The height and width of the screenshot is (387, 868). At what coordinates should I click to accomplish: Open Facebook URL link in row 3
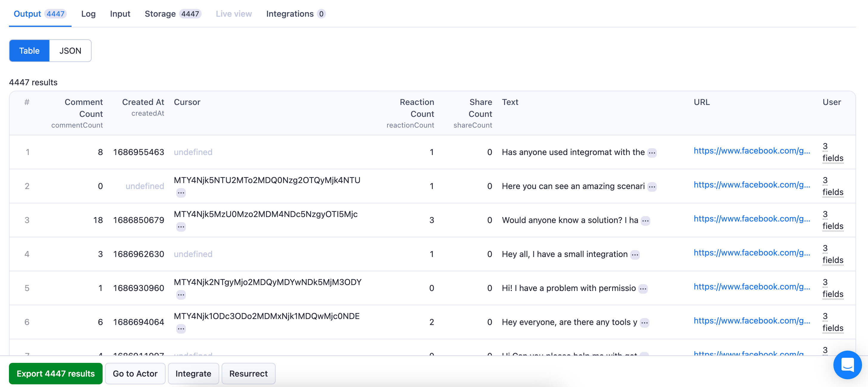click(752, 219)
